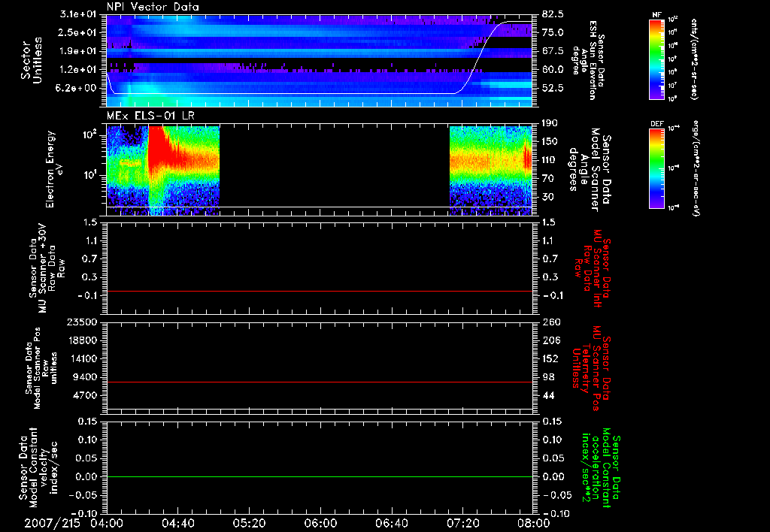
Task: Click the '3.1e+01' sector tick label
Action: pyautogui.click(x=79, y=14)
